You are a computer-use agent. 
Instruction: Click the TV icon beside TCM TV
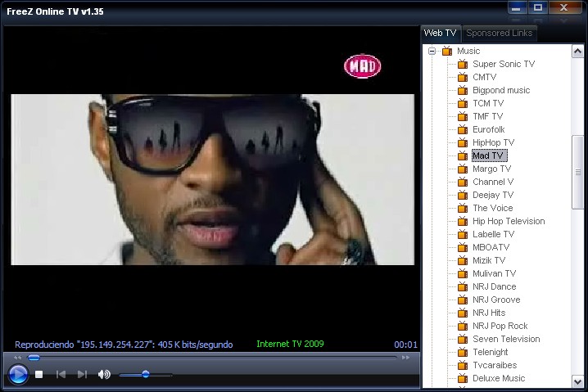[463, 103]
